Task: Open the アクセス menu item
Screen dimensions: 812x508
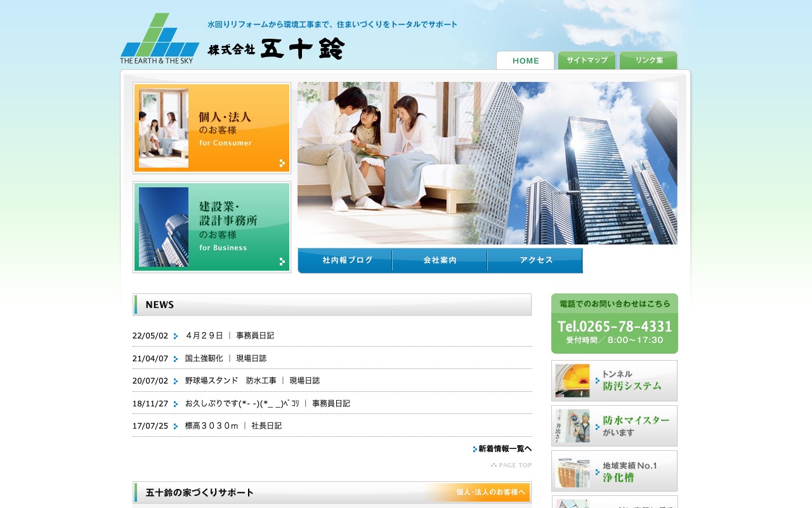Action: [x=535, y=260]
